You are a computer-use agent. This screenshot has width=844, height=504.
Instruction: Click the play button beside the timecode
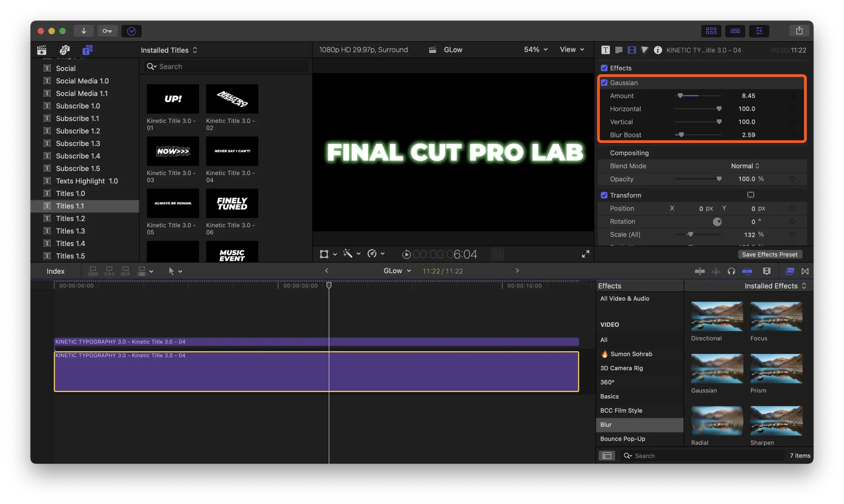[x=406, y=254]
